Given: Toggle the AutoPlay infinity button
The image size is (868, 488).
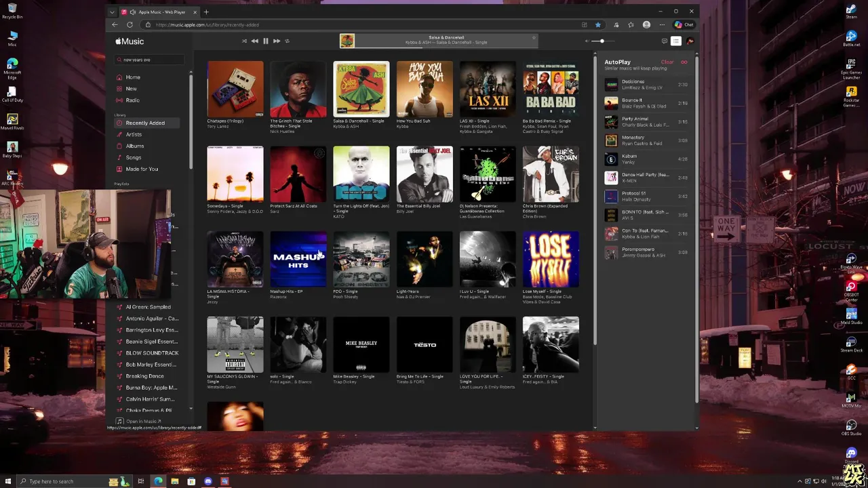Looking at the screenshot, I should coord(684,62).
